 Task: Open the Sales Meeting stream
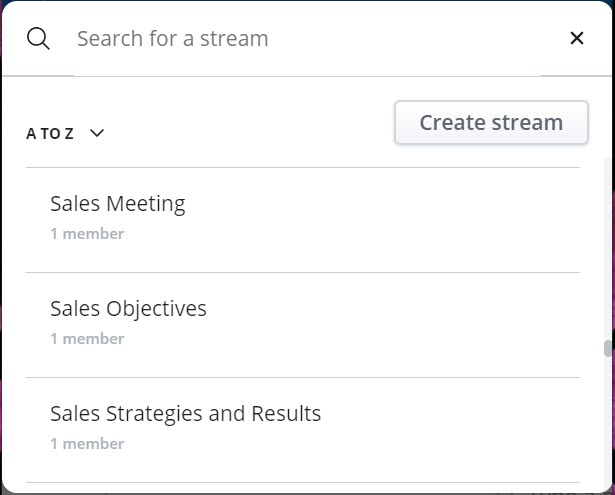coord(118,204)
